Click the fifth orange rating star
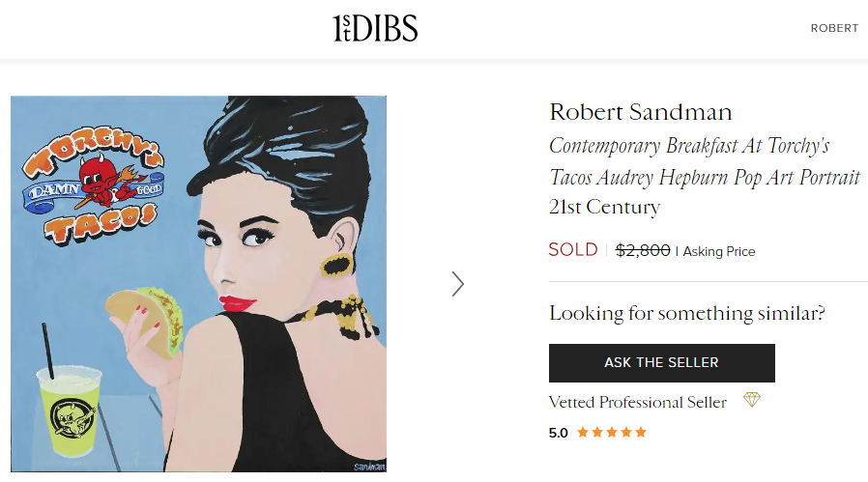This screenshot has width=868, height=482. pyautogui.click(x=640, y=432)
